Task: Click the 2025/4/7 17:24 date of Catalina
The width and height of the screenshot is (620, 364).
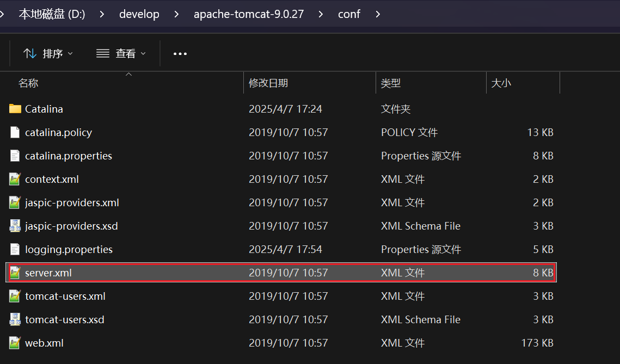Action: pyautogui.click(x=285, y=109)
